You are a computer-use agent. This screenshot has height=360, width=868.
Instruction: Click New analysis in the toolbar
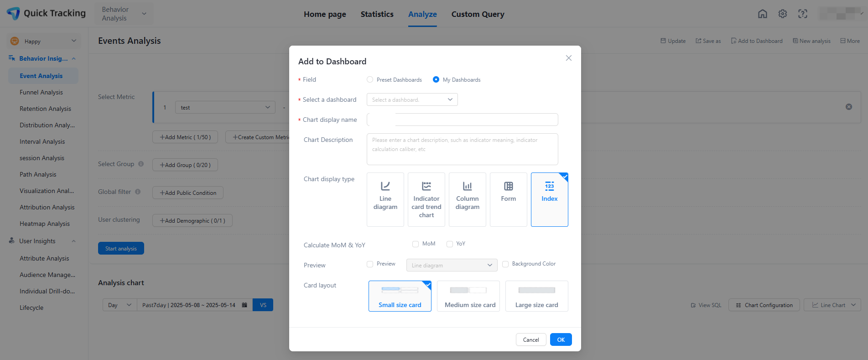coord(812,41)
